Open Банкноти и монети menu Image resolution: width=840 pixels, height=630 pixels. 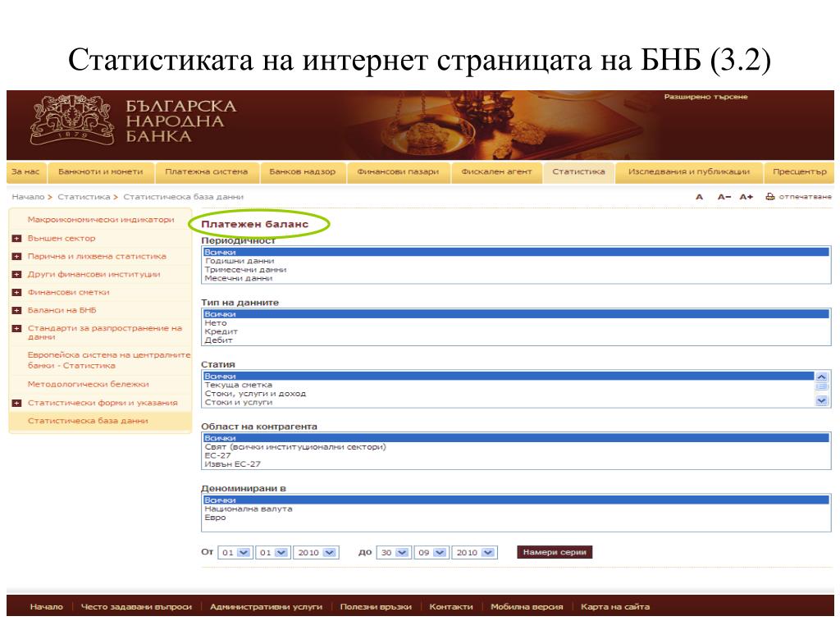(x=101, y=172)
